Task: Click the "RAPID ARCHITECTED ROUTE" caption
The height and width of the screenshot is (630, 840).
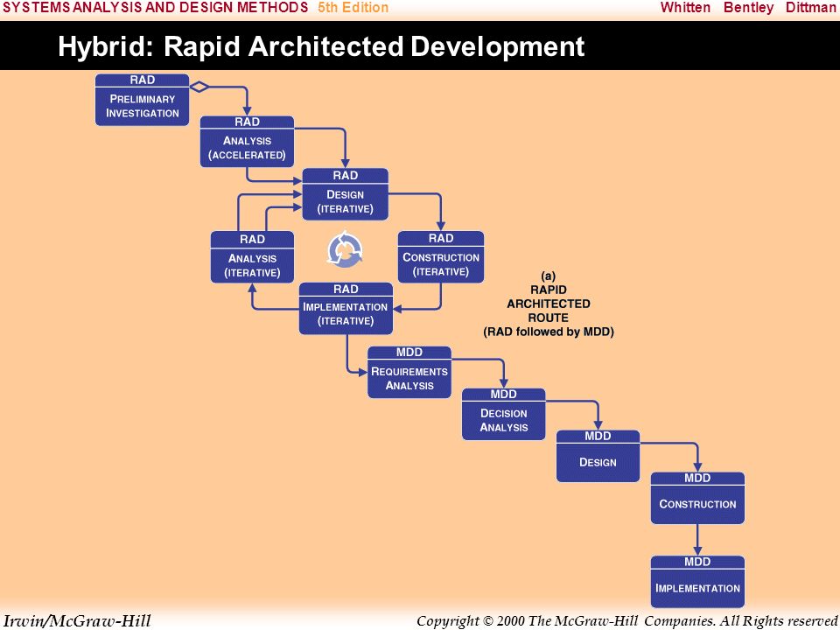Action: click(x=549, y=304)
